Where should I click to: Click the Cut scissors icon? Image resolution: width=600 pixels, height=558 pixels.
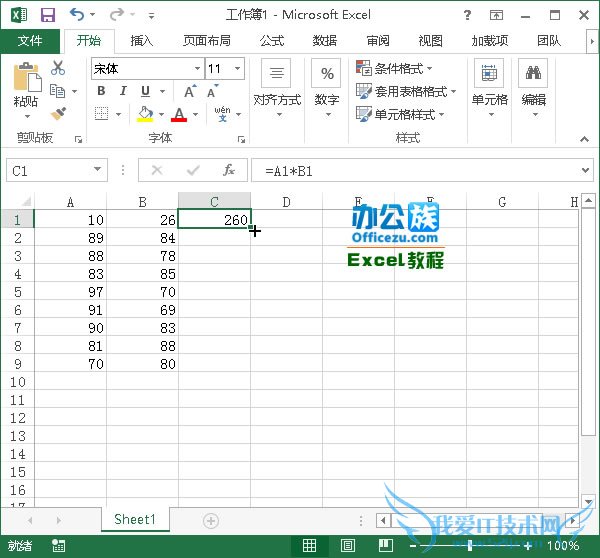[x=58, y=68]
